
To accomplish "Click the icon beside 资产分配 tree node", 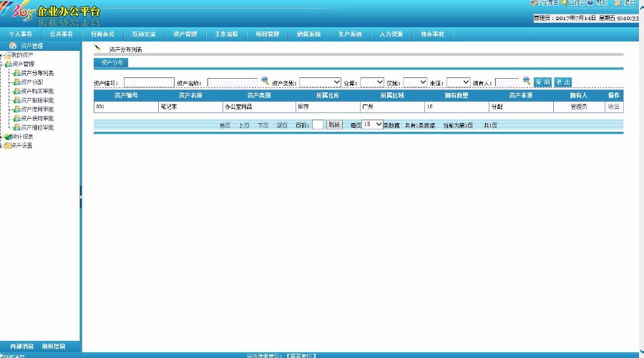I will point(17,82).
